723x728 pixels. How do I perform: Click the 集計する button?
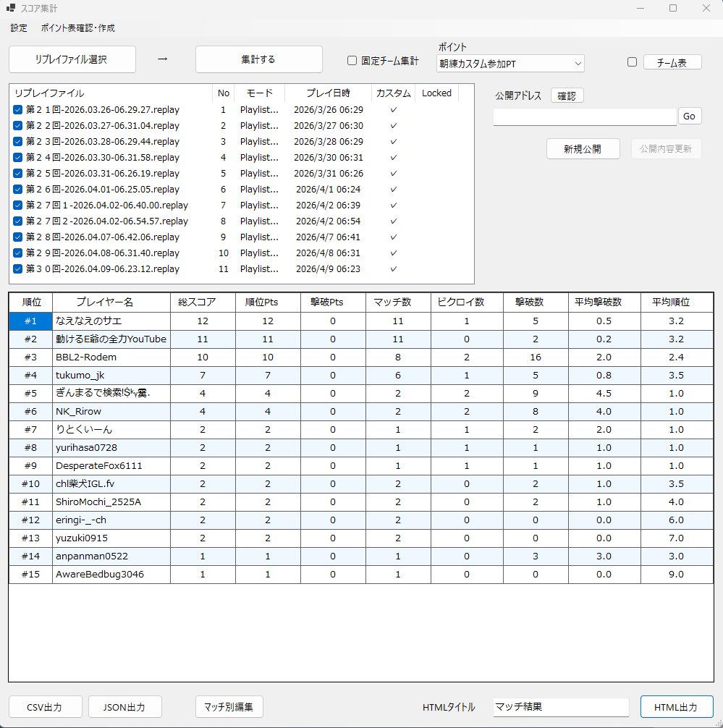tap(258, 59)
